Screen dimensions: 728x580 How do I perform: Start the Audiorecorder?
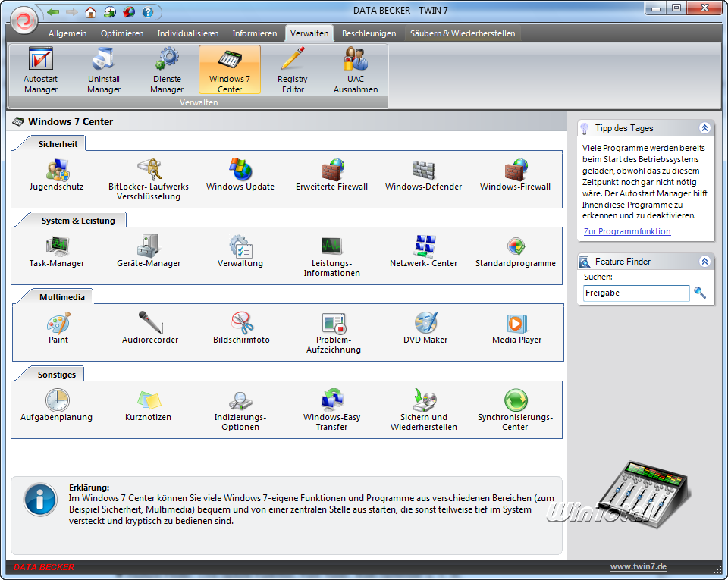[x=150, y=328]
